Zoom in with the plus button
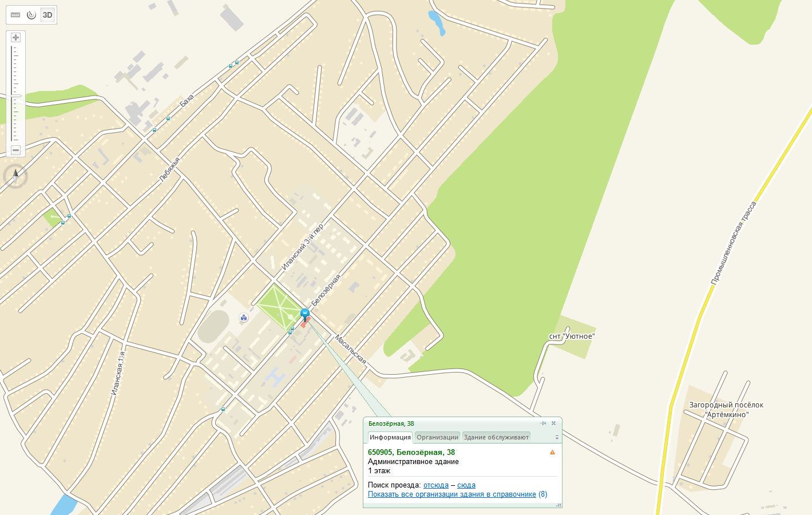The width and height of the screenshot is (812, 515). pyautogui.click(x=16, y=38)
